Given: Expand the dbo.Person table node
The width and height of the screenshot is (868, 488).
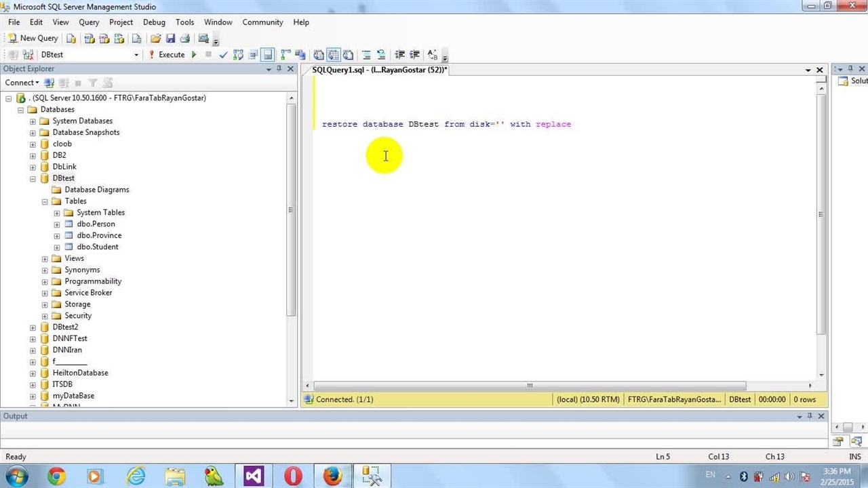Looking at the screenshot, I should point(57,224).
